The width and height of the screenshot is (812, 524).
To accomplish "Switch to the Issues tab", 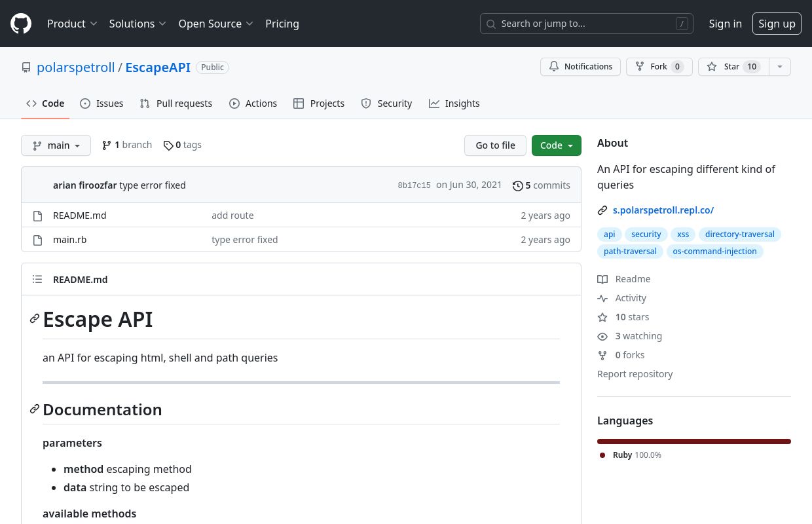I will pos(101,103).
